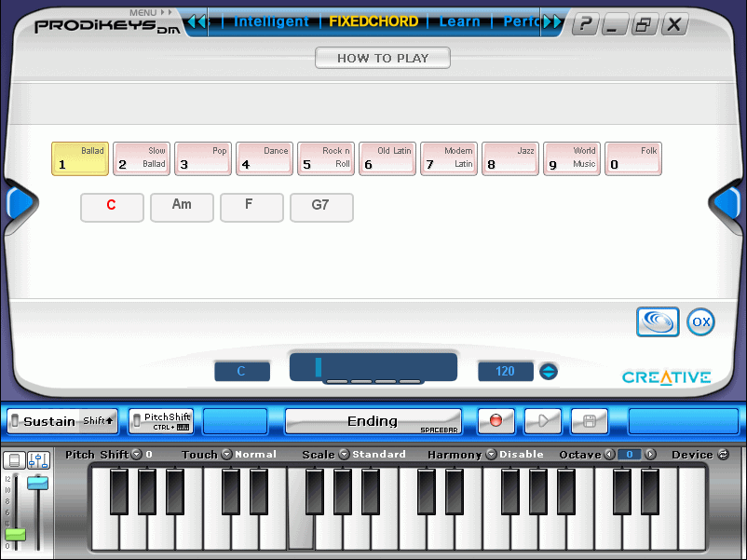Click the PRODIKEYS DM logo
The image size is (747, 560).
(107, 27)
